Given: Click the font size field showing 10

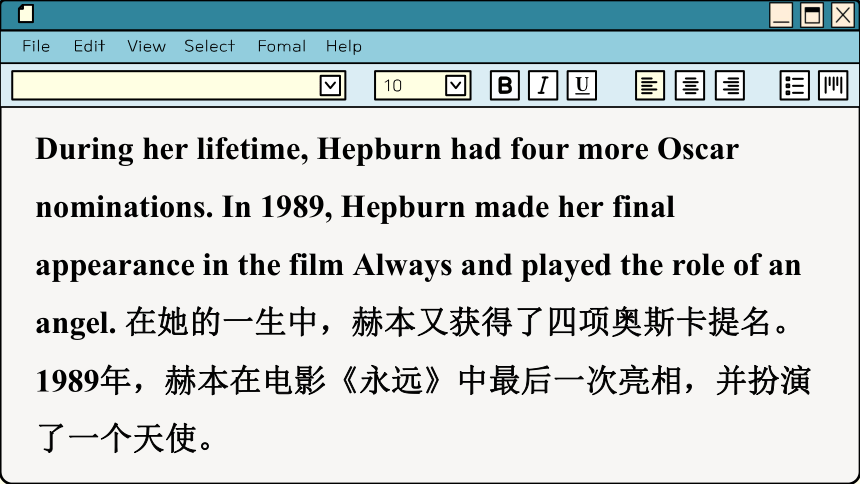Looking at the screenshot, I should tap(422, 86).
